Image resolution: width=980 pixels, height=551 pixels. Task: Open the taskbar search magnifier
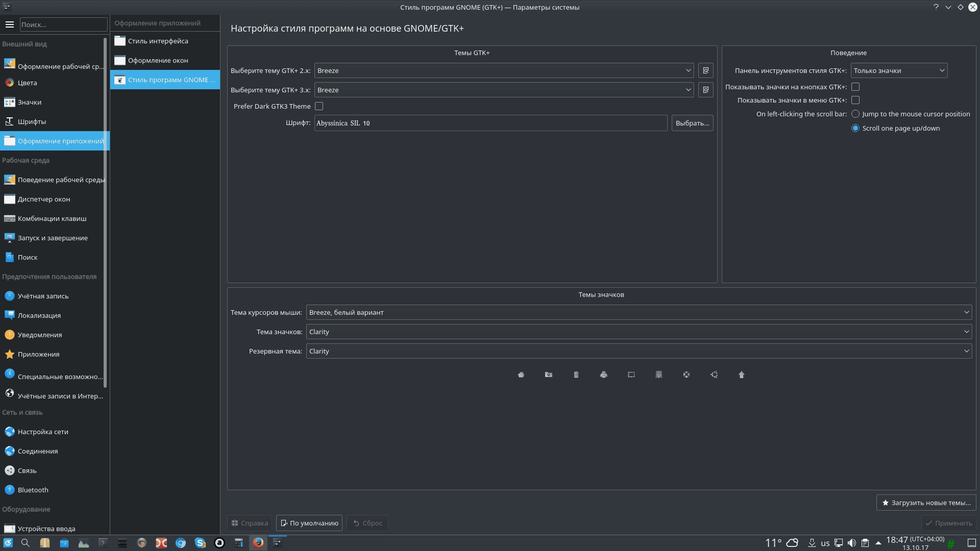25,543
